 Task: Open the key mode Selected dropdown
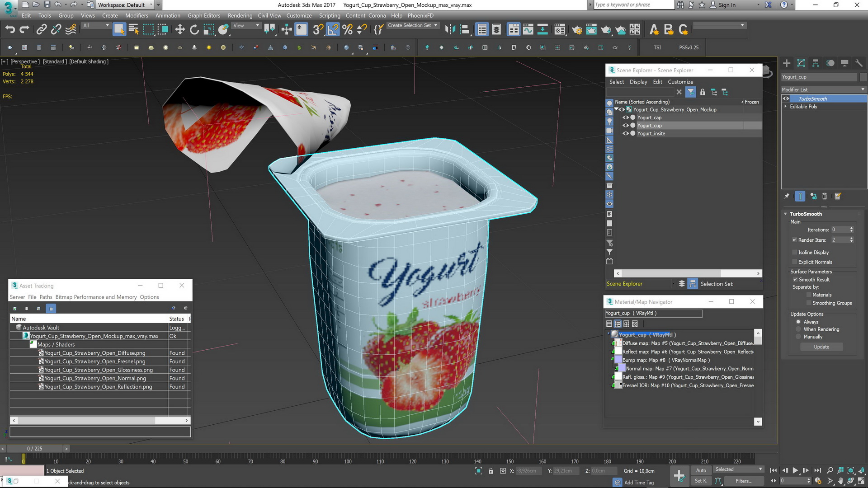(739, 469)
